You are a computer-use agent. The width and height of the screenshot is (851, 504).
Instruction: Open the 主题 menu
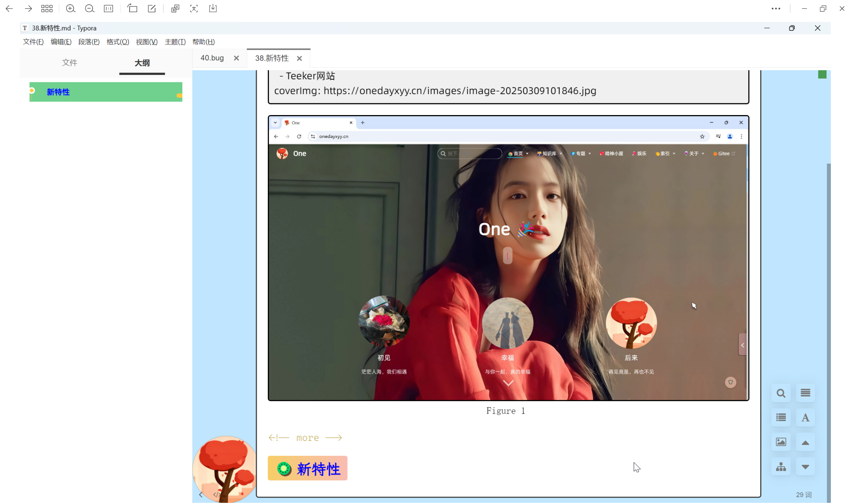pos(175,42)
